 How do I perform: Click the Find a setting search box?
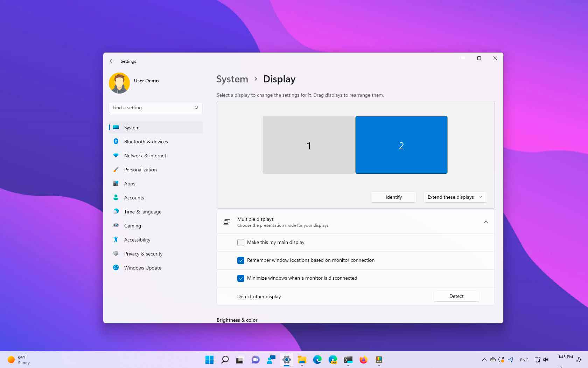pyautogui.click(x=155, y=108)
